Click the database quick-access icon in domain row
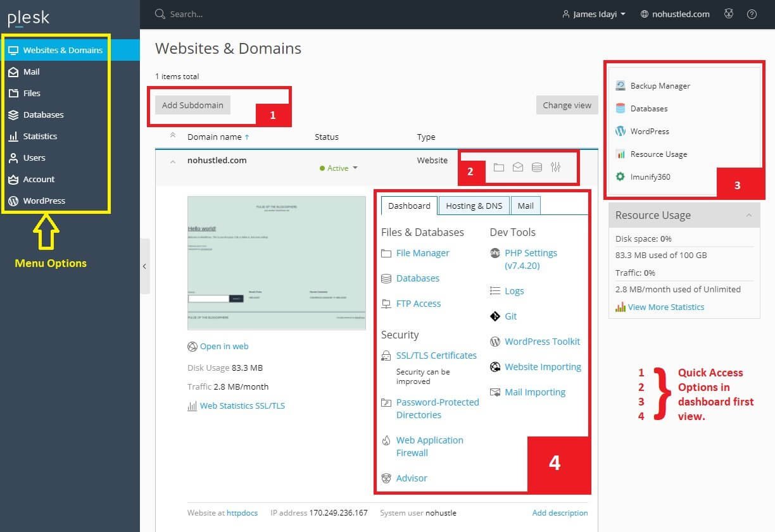 pyautogui.click(x=537, y=168)
